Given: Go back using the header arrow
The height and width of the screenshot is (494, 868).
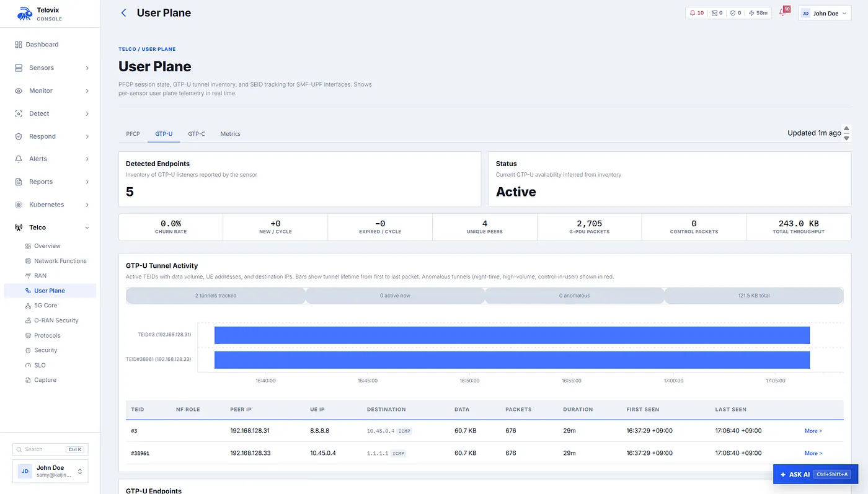Looking at the screenshot, I should point(123,13).
